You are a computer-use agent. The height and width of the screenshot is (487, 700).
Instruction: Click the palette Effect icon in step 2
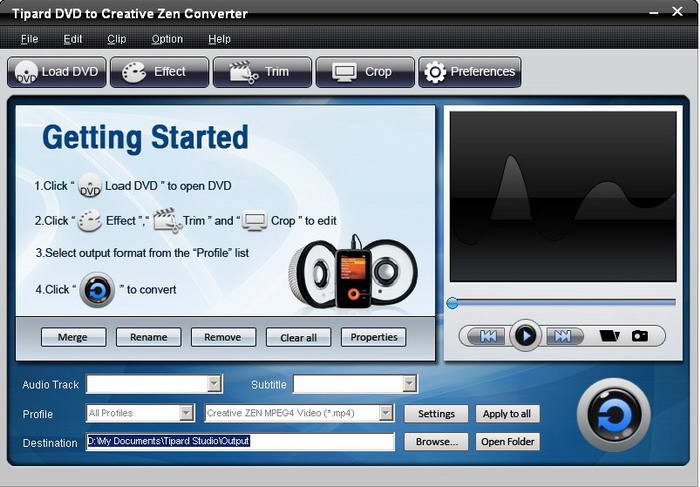90,221
